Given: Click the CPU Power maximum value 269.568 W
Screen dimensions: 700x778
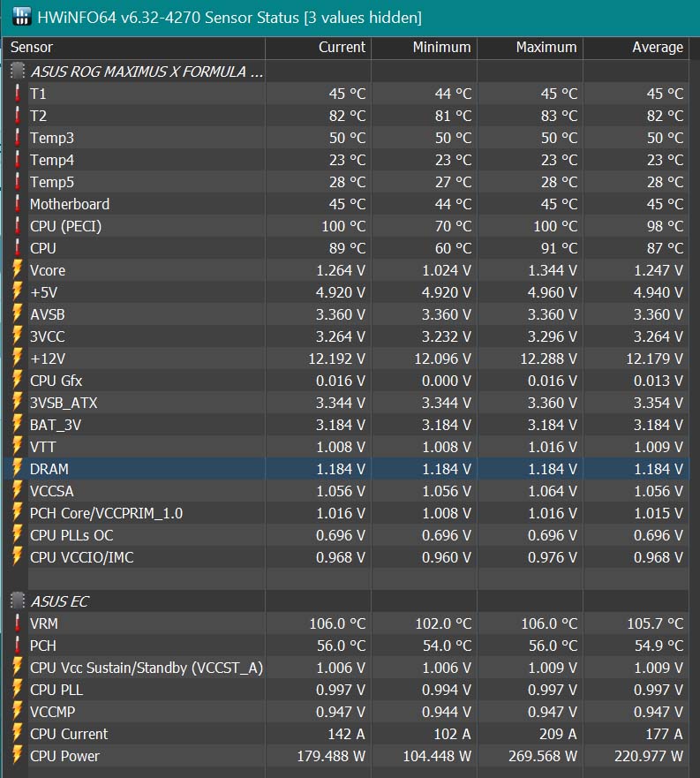Looking at the screenshot, I should [x=542, y=756].
